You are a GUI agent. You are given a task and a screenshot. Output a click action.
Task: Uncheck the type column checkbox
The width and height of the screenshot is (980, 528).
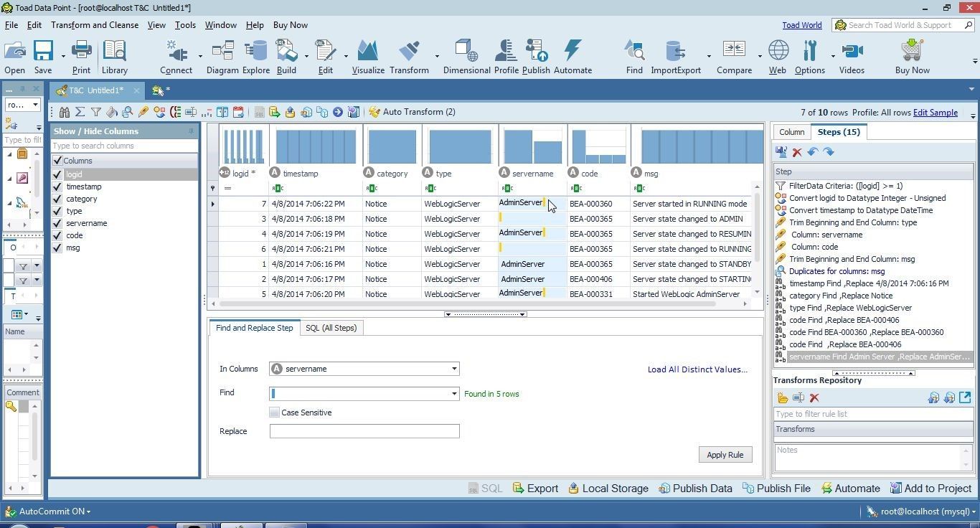click(x=57, y=211)
